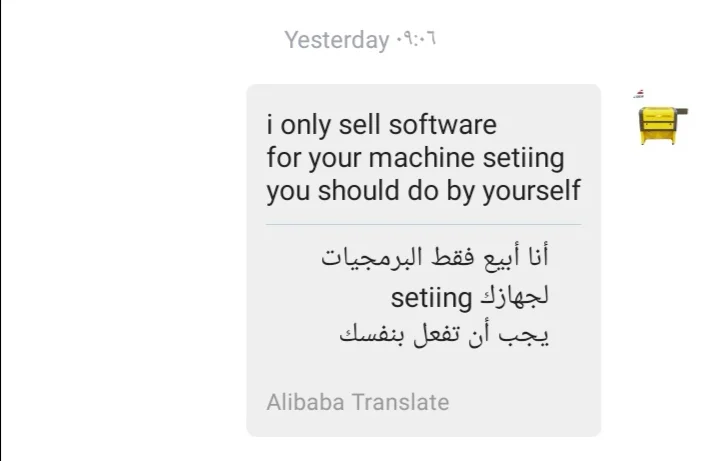
Task: Click the Alibaba Translate label
Action: tap(357, 402)
